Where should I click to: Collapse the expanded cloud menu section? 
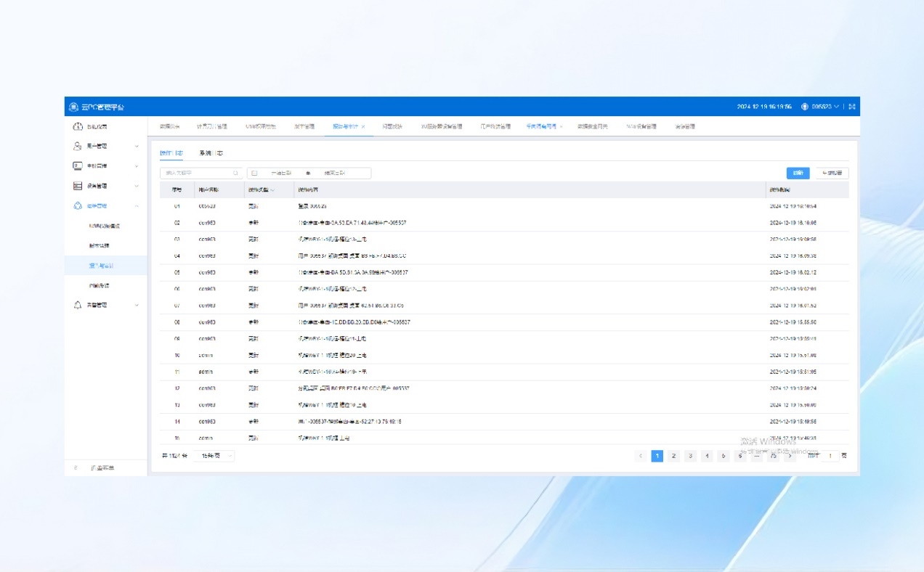click(x=137, y=206)
